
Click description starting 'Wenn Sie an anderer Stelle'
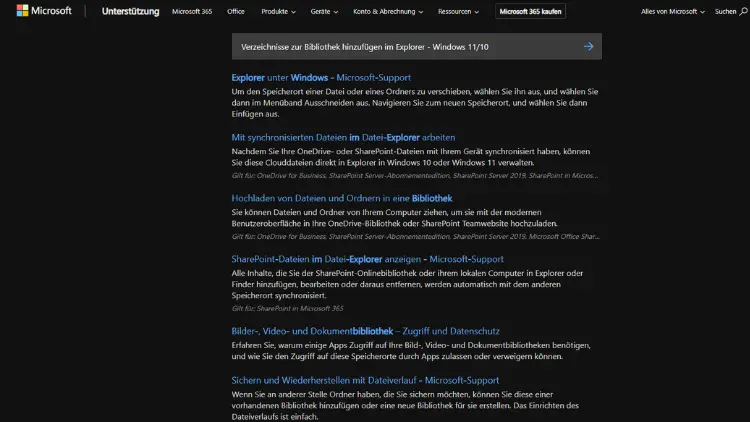pyautogui.click(x=405, y=405)
